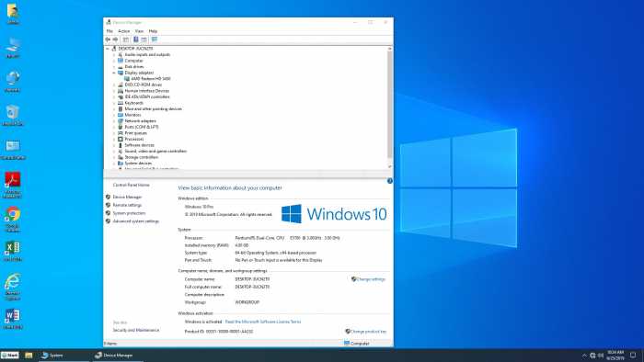Open the notification center icon in taskbar
The image size is (644, 362).
click(633, 355)
